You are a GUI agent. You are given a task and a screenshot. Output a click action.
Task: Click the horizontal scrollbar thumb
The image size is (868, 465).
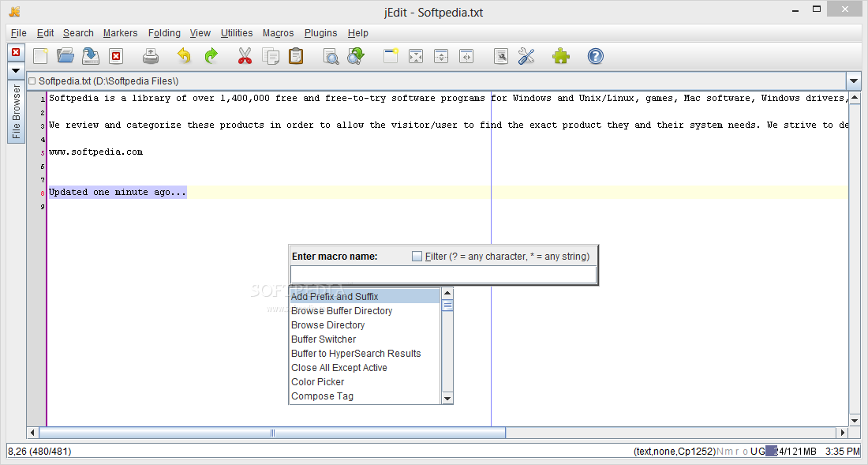[271, 433]
